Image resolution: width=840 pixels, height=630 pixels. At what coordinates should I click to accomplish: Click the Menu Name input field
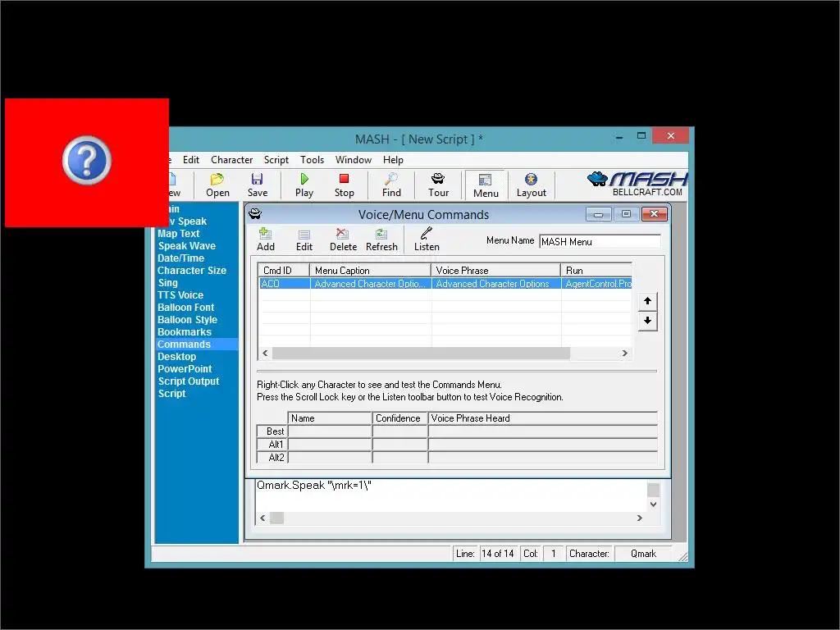[x=600, y=242]
